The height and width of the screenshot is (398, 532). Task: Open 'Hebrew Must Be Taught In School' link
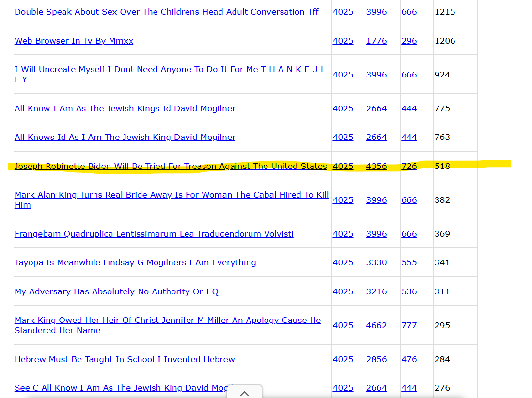click(x=125, y=359)
